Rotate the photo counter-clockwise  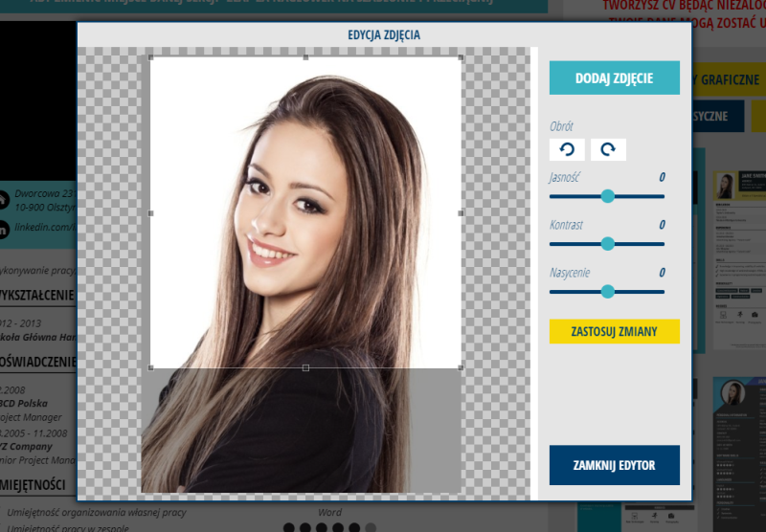(567, 149)
